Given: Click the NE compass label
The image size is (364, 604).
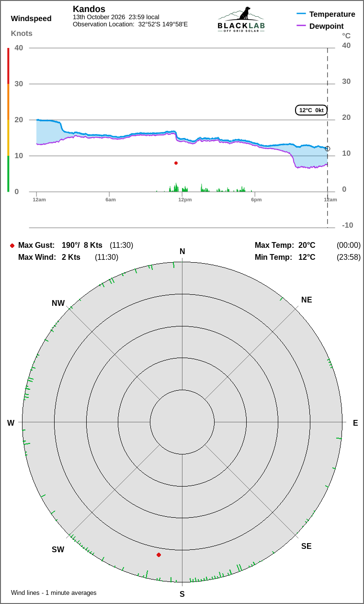Looking at the screenshot, I should coord(307,300).
